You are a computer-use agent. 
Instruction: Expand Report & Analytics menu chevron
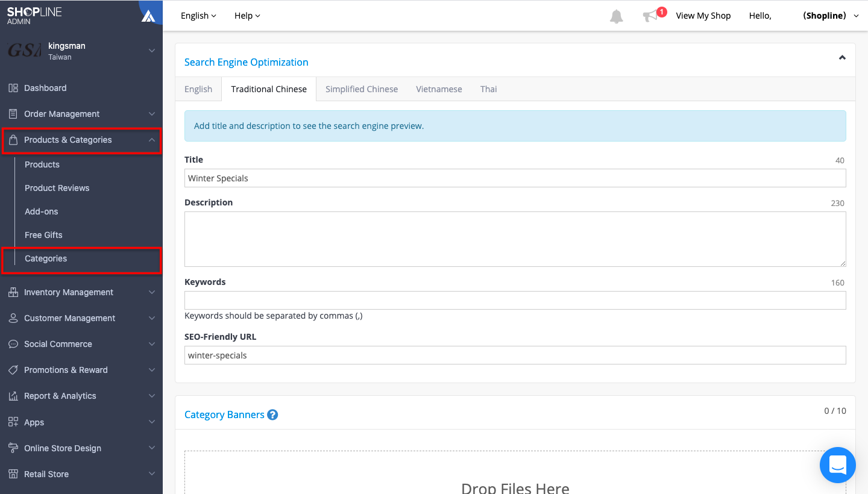[152, 396]
